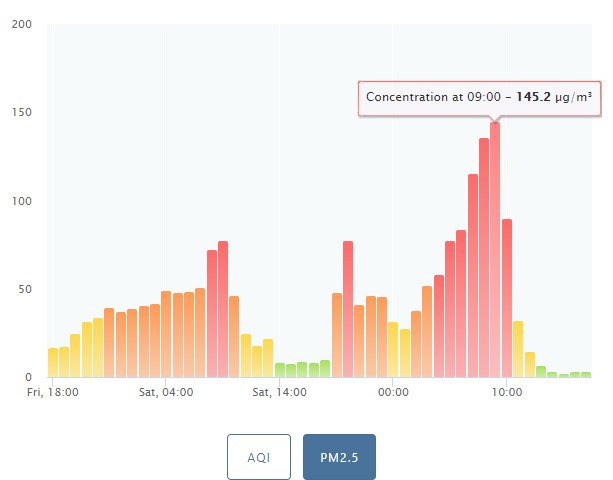Select the green bar above Sat 14:00
The width and height of the screenshot is (613, 480).
tap(280, 370)
